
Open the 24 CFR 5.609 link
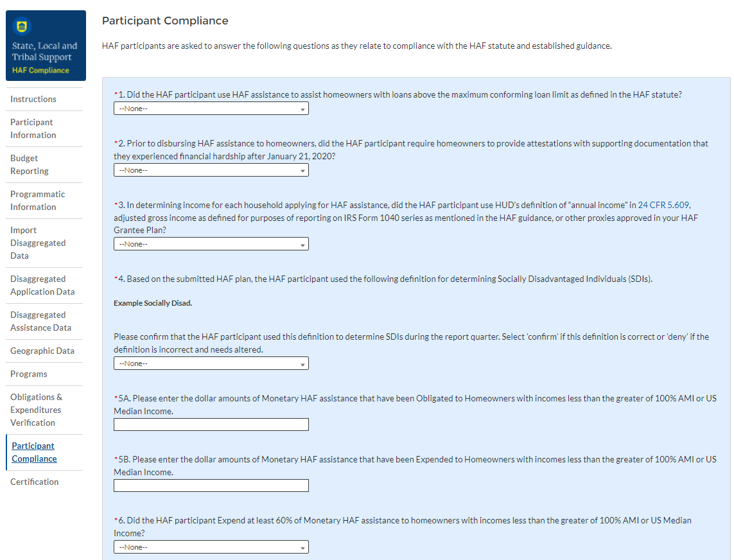coord(663,205)
